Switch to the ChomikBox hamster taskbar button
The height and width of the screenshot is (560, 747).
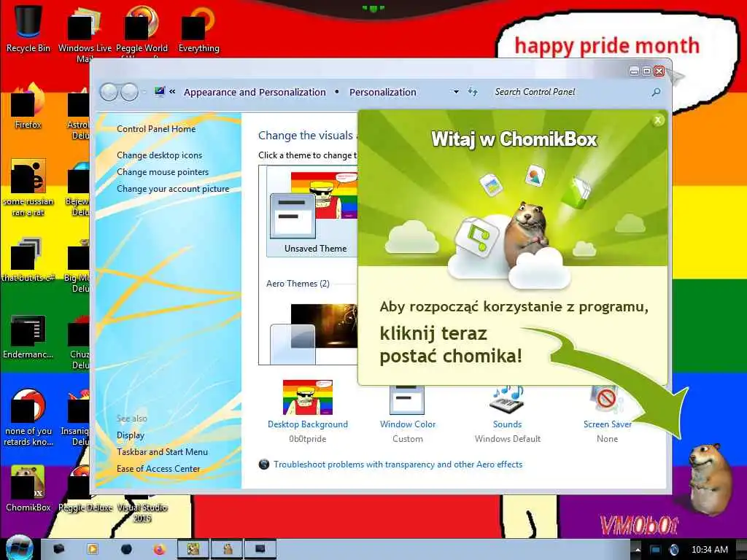coord(228,549)
